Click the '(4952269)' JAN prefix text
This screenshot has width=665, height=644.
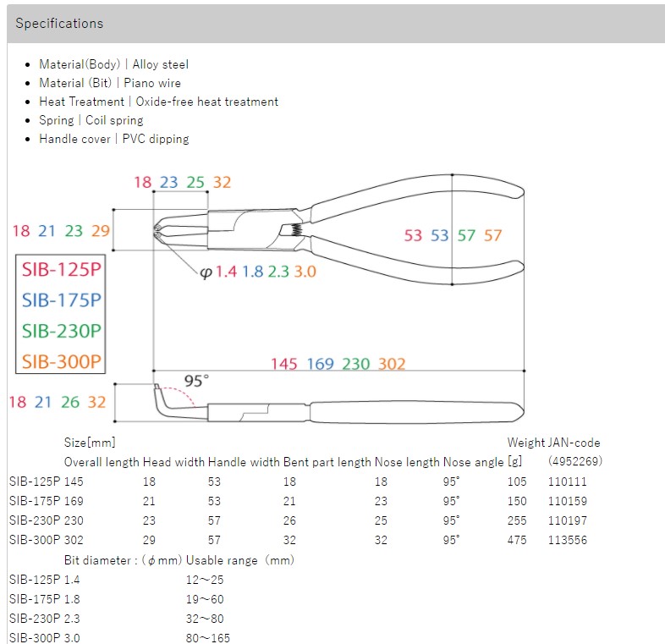pyautogui.click(x=575, y=461)
